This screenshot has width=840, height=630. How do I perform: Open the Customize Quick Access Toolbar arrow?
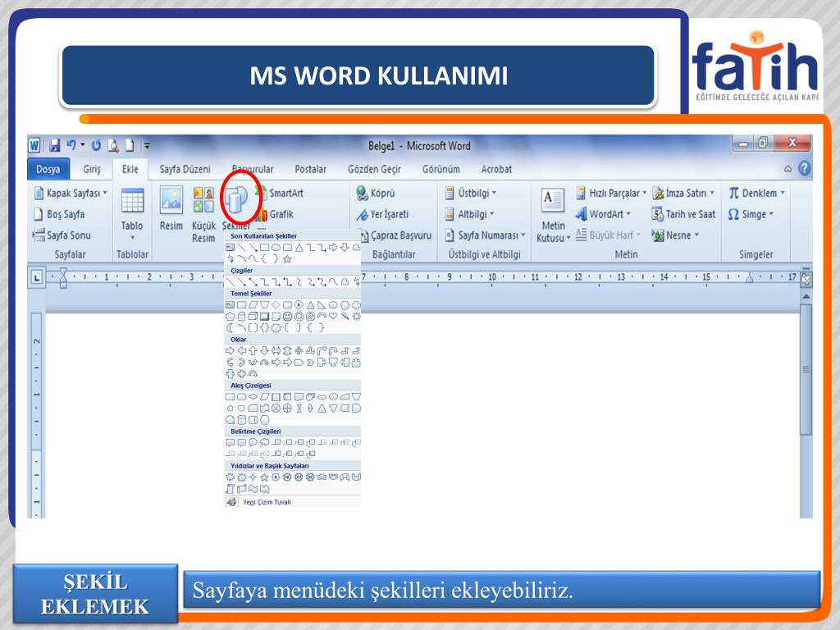[146, 145]
